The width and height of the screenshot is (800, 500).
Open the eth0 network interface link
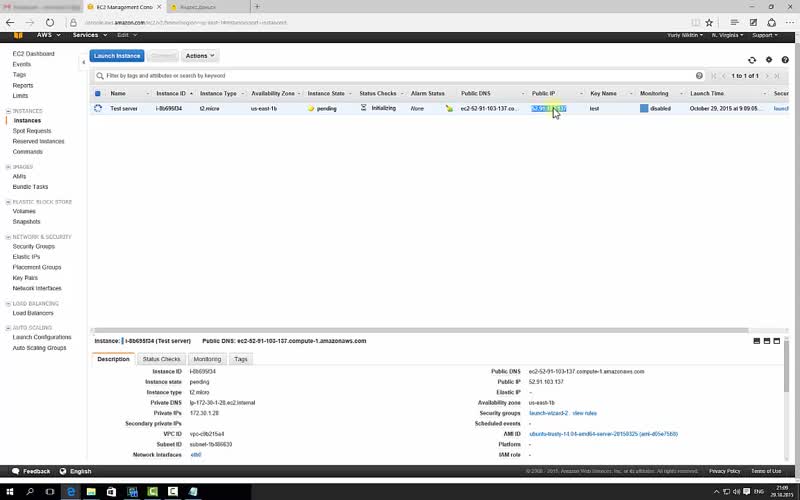coord(195,455)
